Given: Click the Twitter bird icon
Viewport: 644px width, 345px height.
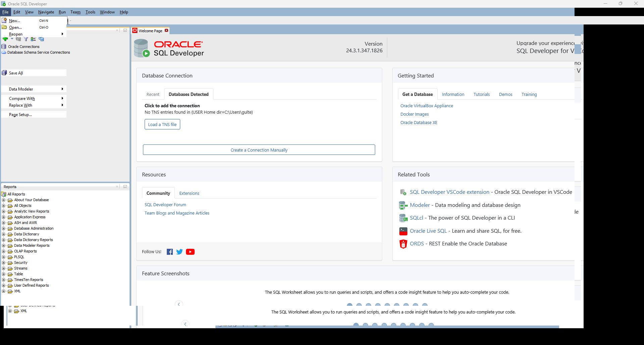Looking at the screenshot, I should coord(180,252).
